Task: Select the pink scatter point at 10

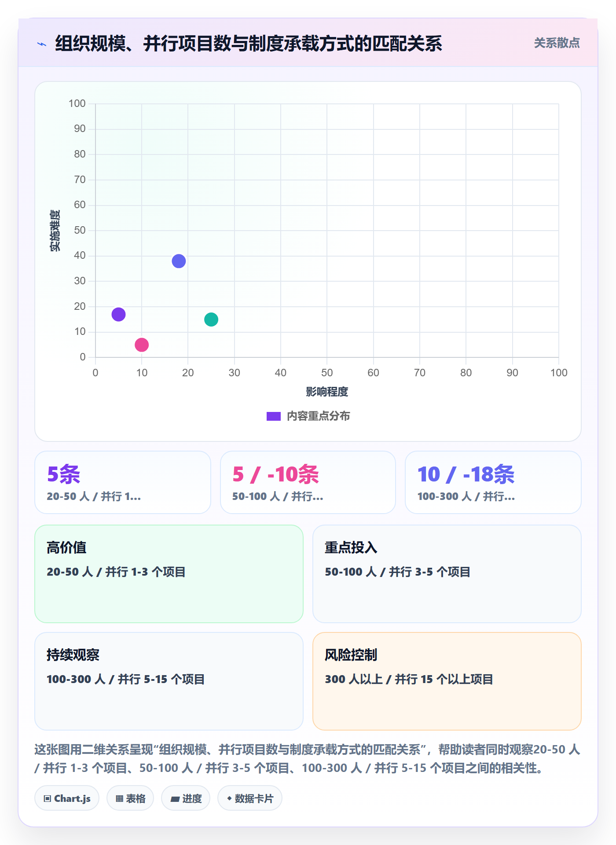Action: pyautogui.click(x=142, y=345)
